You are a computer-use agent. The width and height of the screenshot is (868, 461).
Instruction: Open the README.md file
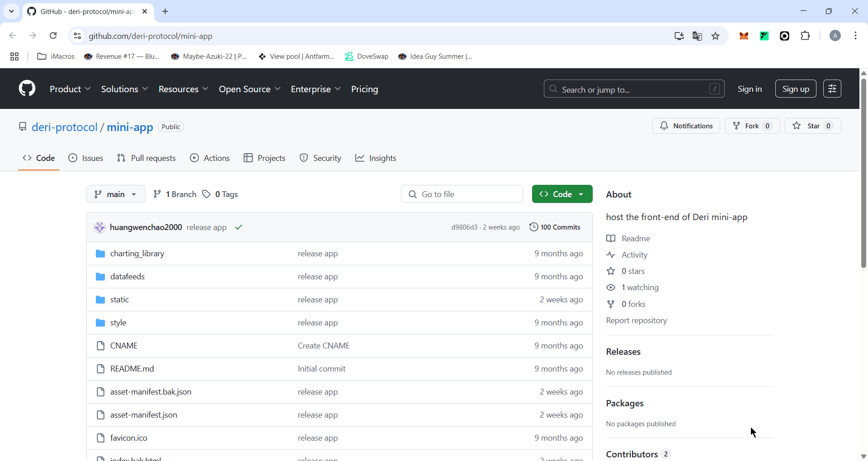pyautogui.click(x=132, y=369)
